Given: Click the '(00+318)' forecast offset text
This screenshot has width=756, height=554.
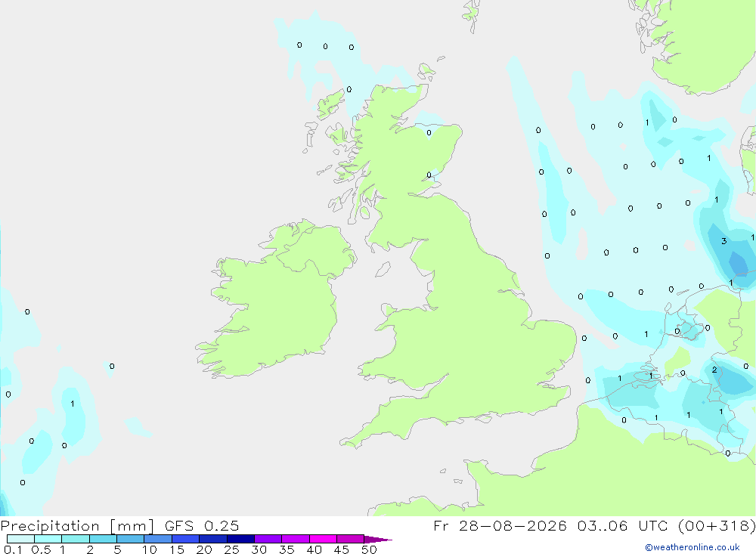Looking at the screenshot, I should point(717,526).
